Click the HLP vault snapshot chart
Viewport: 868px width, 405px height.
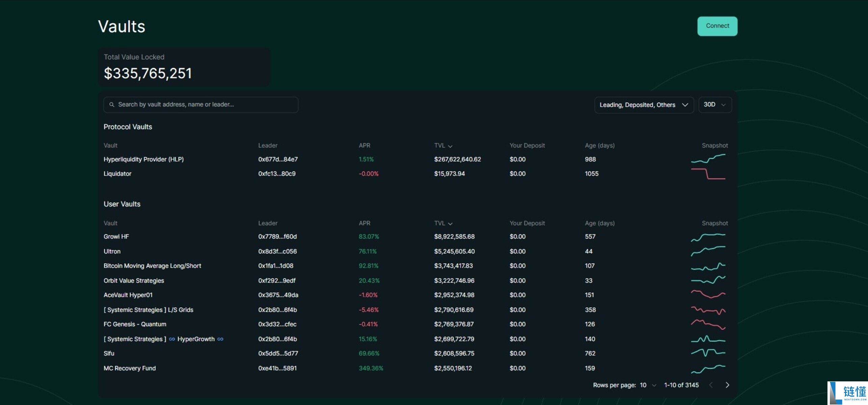tap(708, 159)
